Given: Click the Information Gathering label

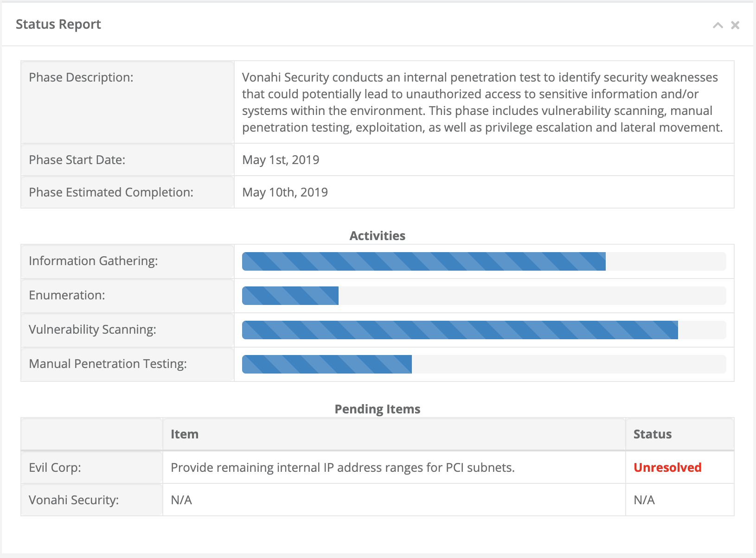Looking at the screenshot, I should (x=93, y=261).
